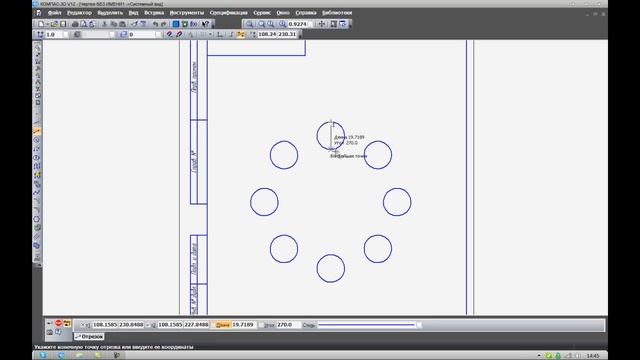Toggle orthogonal drawing mode icon

tap(231, 34)
